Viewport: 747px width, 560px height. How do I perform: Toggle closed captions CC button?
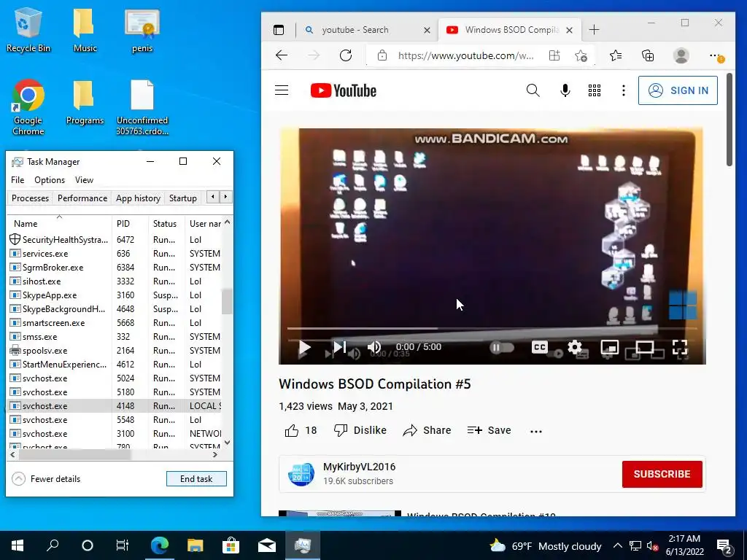click(539, 347)
